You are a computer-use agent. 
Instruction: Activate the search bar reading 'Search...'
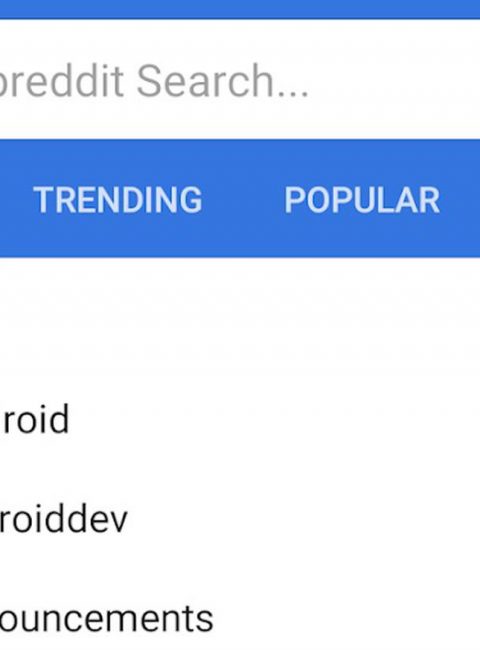(240, 80)
